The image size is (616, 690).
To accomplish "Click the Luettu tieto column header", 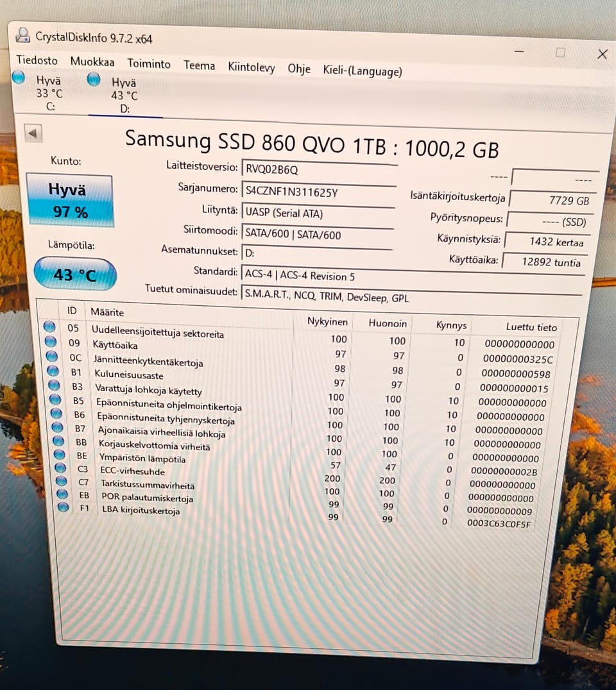I will (x=531, y=326).
